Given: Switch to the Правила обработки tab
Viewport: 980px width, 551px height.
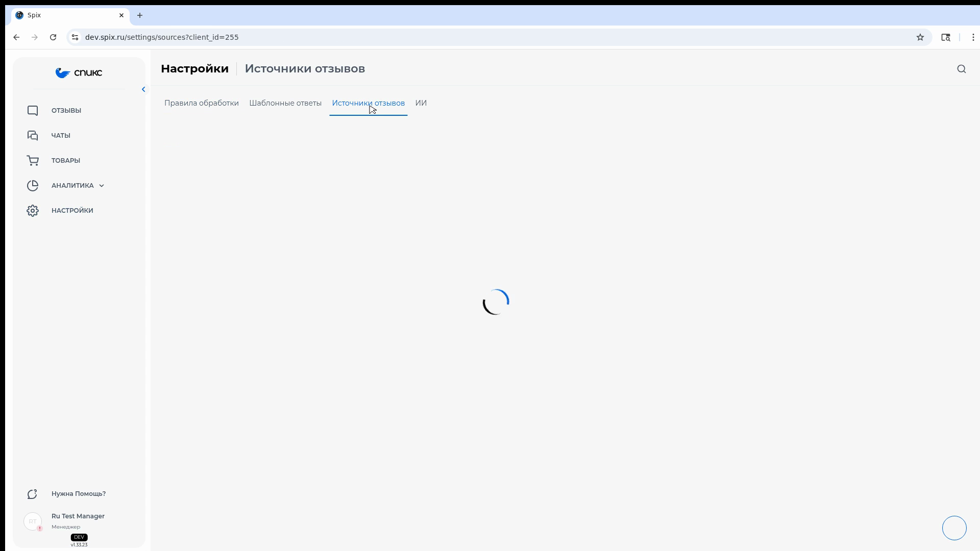Looking at the screenshot, I should click(x=202, y=103).
